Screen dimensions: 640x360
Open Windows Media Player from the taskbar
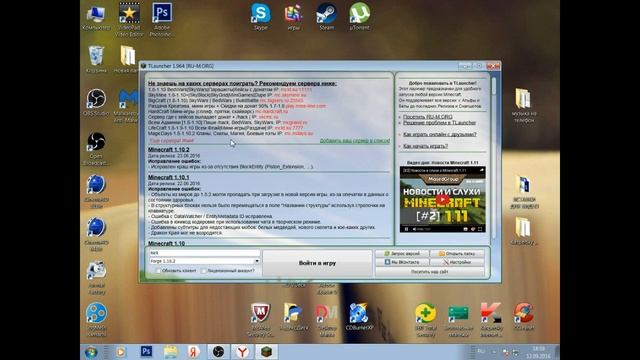click(x=121, y=351)
